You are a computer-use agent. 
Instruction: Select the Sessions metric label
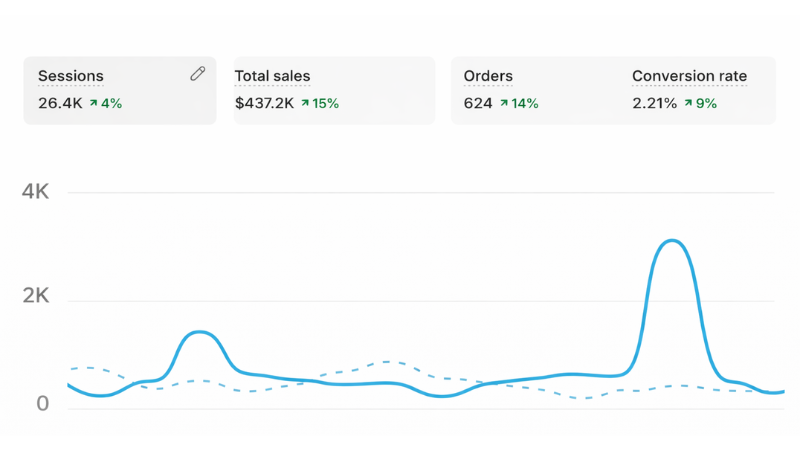pyautogui.click(x=70, y=76)
